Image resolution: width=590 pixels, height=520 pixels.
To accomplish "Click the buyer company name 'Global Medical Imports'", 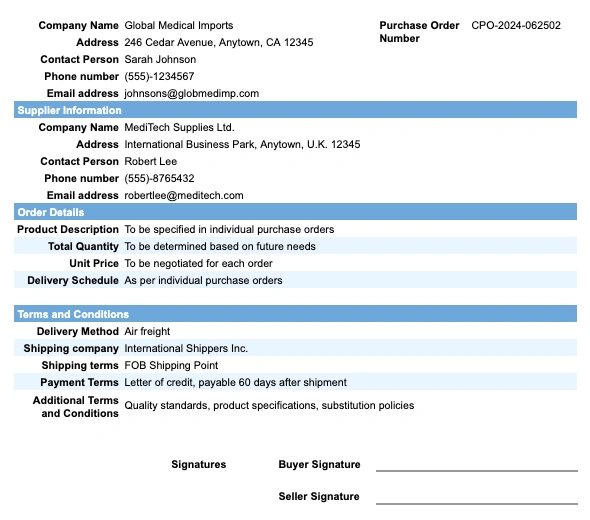I will click(x=179, y=26).
